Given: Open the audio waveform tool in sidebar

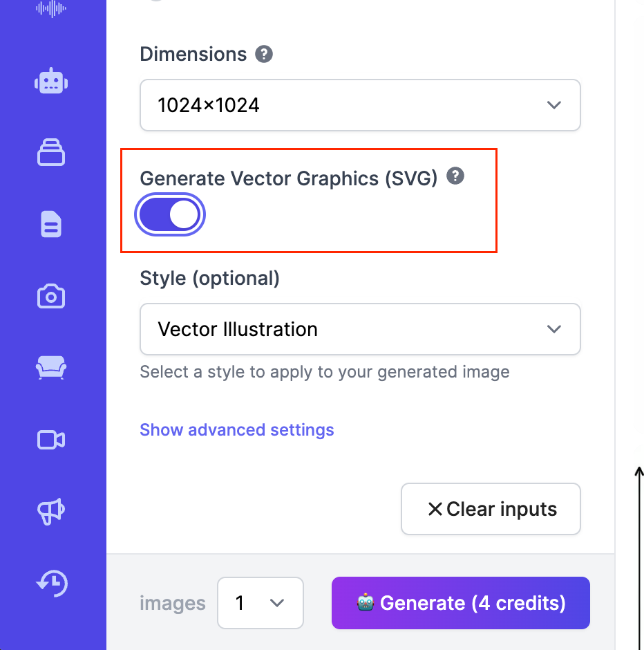Looking at the screenshot, I should [x=50, y=8].
